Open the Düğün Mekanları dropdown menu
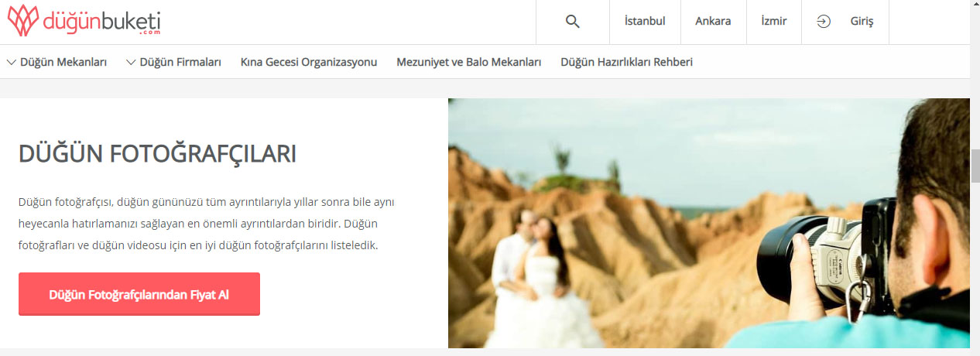 click(63, 62)
